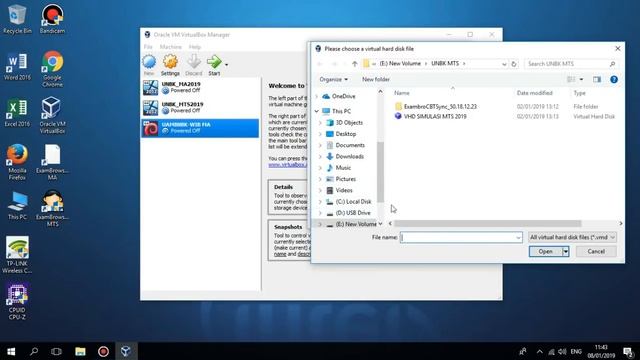Open File Explorer from taskbar

coord(80,351)
